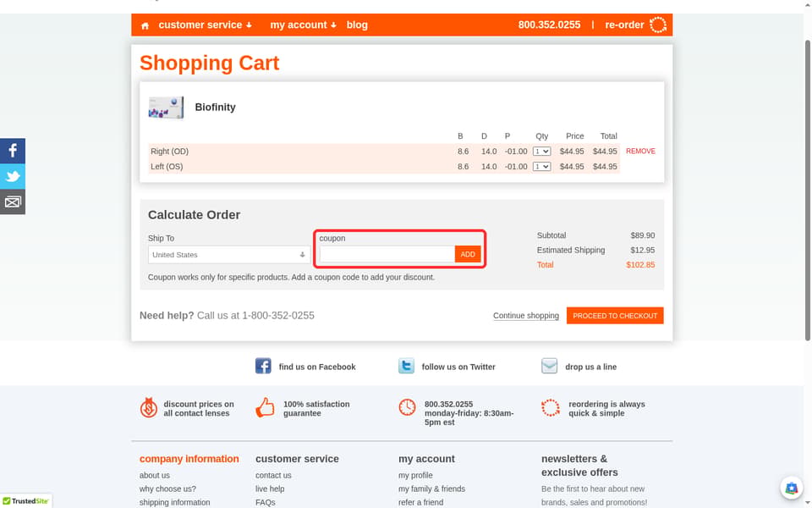The width and height of the screenshot is (812, 508).
Task: Share by email from side bar
Action: tap(13, 202)
